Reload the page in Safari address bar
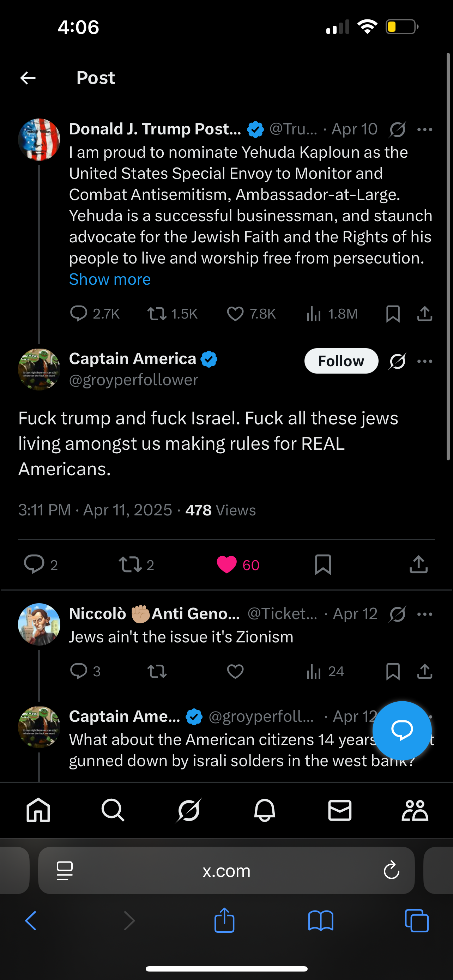Viewport: 453px width, 980px height. (x=391, y=870)
